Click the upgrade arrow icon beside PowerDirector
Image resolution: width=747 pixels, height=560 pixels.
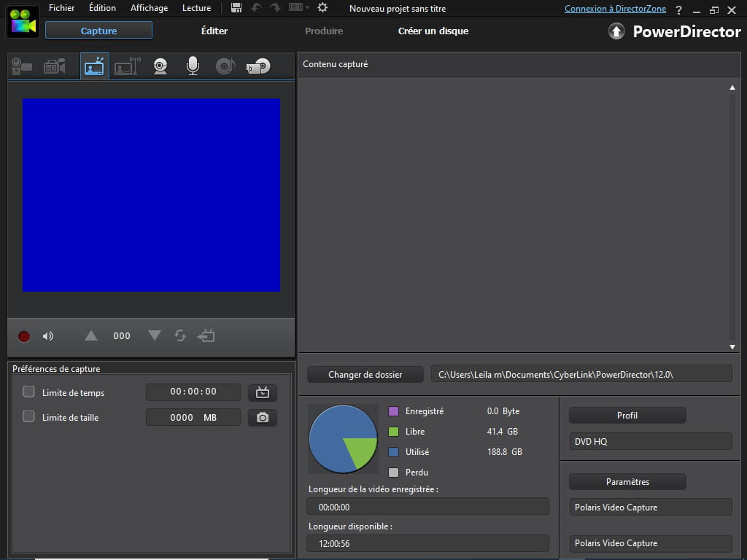coord(616,31)
